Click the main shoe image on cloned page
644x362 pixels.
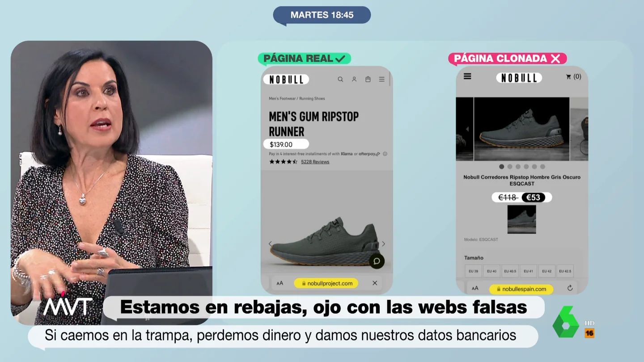(x=521, y=129)
